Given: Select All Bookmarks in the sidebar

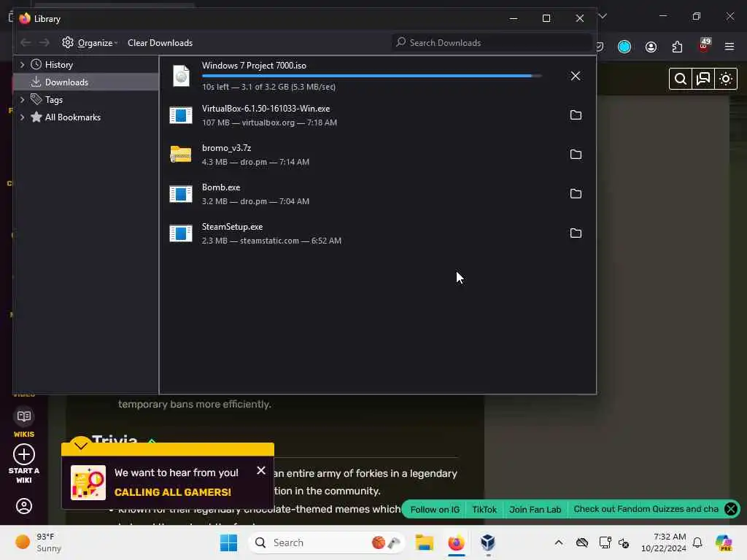Looking at the screenshot, I should (x=72, y=117).
